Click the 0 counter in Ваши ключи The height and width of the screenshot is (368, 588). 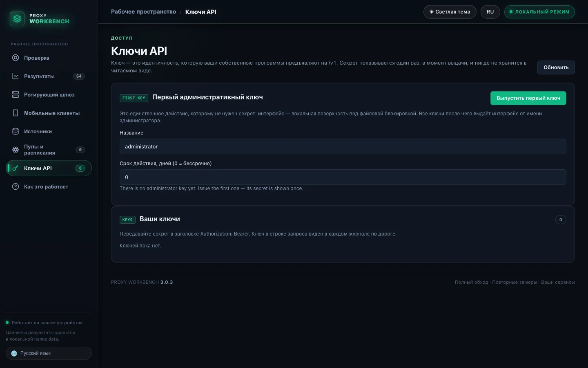point(561,220)
